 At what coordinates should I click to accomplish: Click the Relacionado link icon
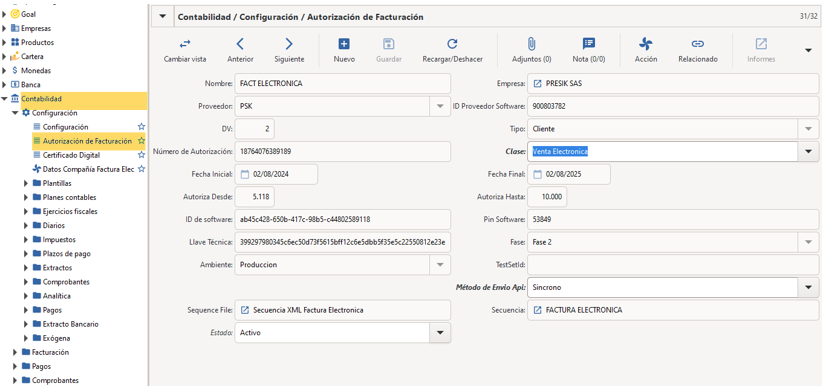pos(697,44)
